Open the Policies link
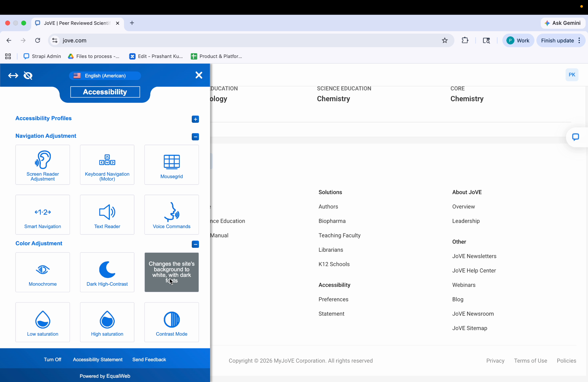This screenshot has width=588, height=382. [566, 361]
